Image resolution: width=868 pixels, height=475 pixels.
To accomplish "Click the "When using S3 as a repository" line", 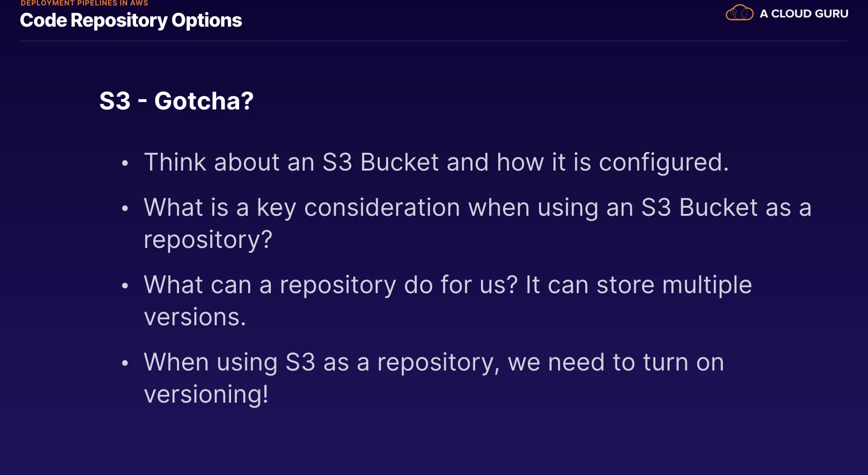I will 434,362.
